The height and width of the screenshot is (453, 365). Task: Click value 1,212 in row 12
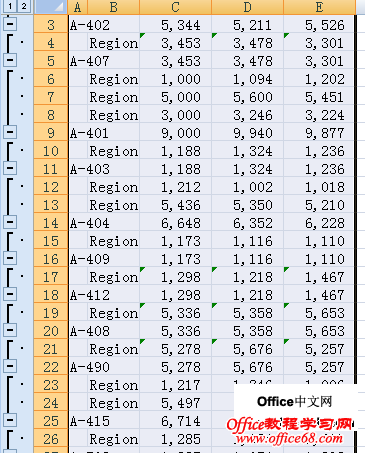coord(176,187)
